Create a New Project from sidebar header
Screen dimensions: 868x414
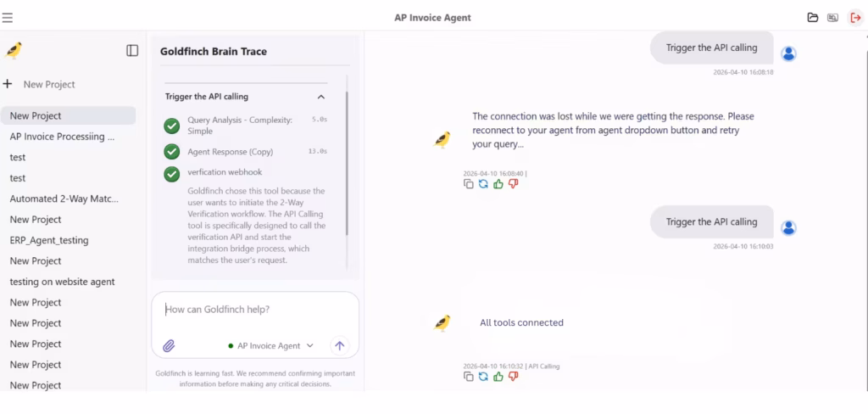48,84
